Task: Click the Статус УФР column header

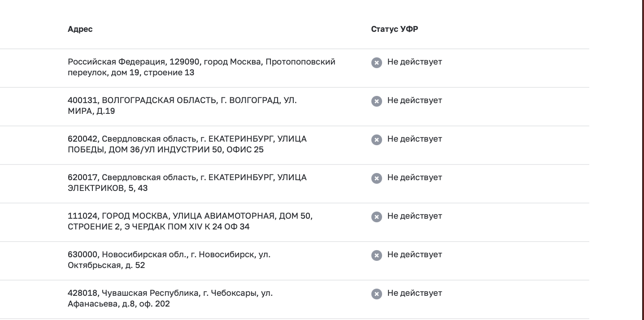Action: pos(395,29)
